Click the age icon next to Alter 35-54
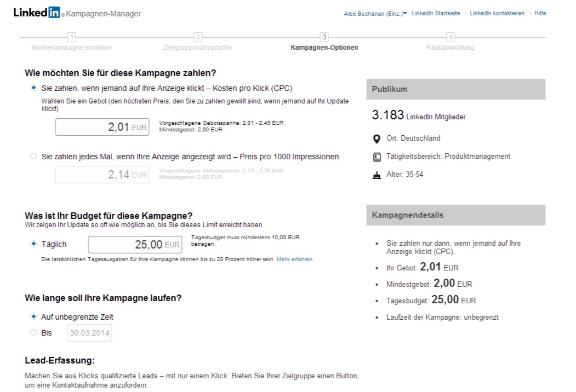This screenshot has width=576, height=392. [x=377, y=175]
